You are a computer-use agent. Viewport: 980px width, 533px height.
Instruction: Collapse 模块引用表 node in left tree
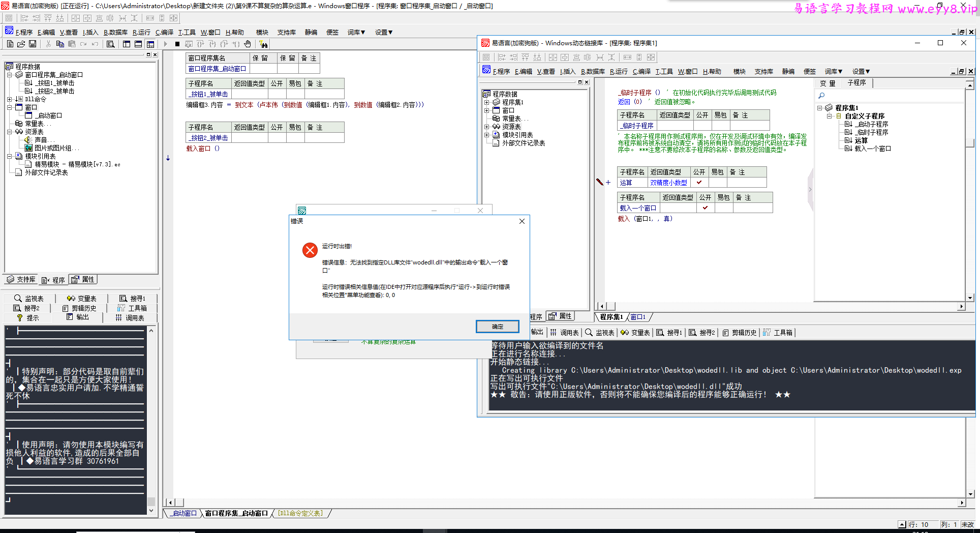coord(9,156)
